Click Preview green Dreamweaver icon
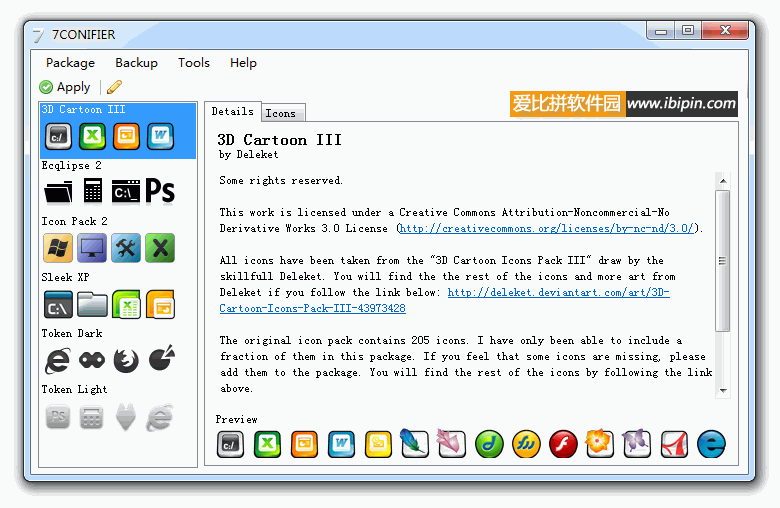This screenshot has height=508, width=780. tap(489, 444)
